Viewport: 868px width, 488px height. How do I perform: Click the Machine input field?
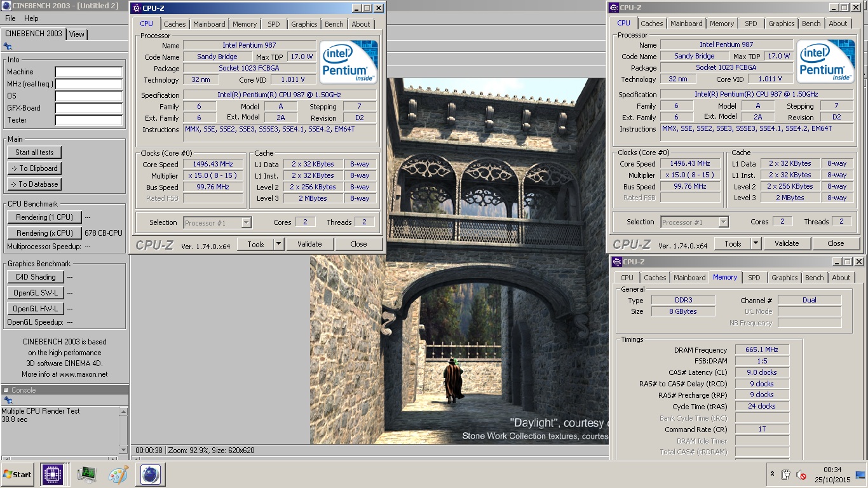88,72
